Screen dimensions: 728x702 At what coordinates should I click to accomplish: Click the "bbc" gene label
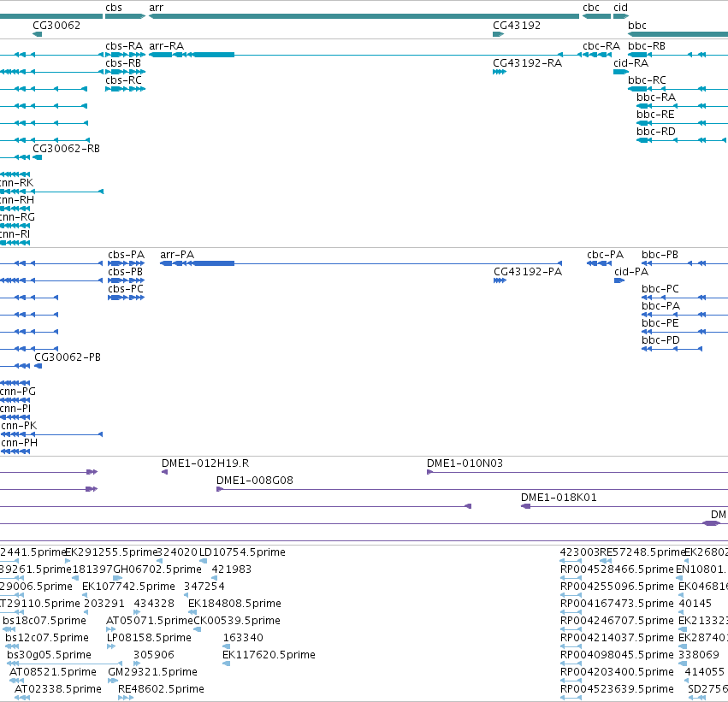(637, 26)
